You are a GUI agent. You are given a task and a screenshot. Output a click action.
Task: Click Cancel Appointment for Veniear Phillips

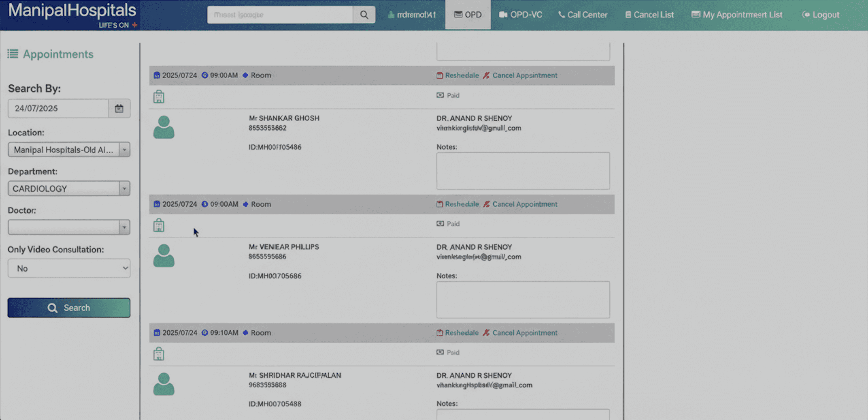click(524, 204)
